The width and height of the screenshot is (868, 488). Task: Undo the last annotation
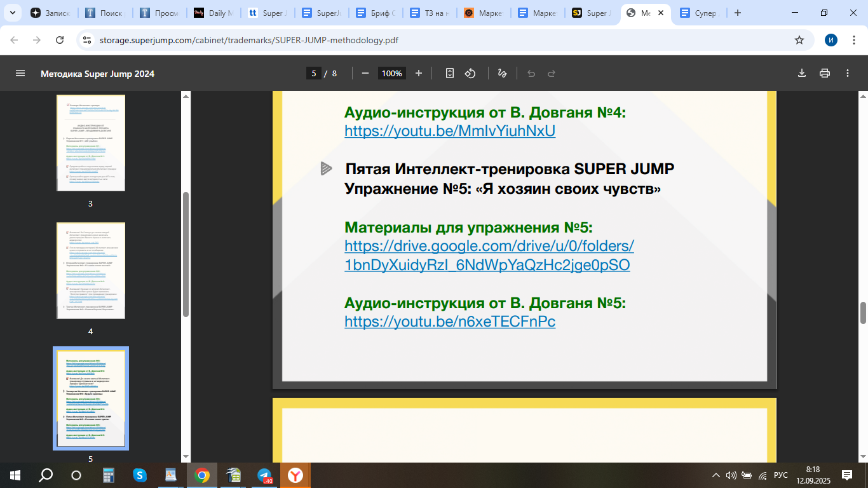pos(531,73)
